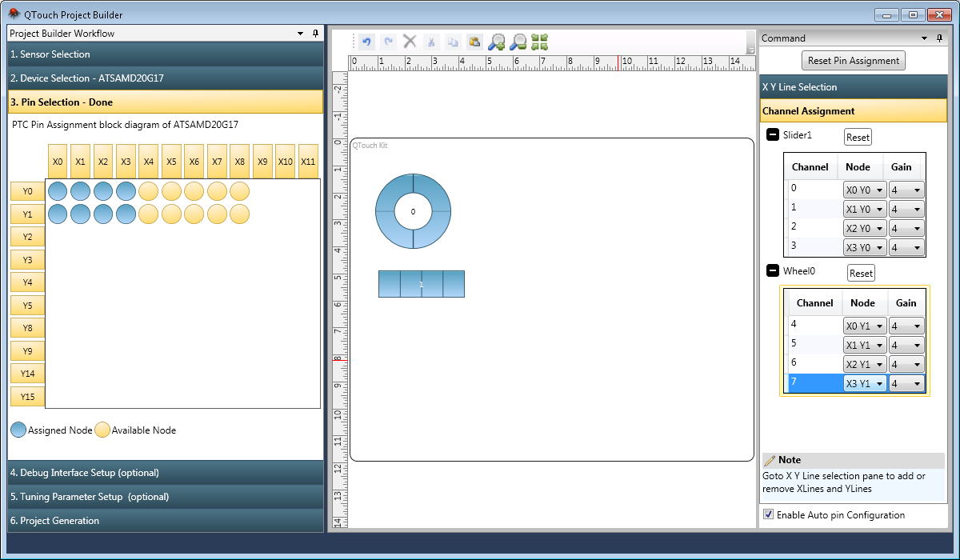Open Node dropdown for channel 3
Image resolution: width=960 pixels, height=560 pixels.
pyautogui.click(x=865, y=247)
